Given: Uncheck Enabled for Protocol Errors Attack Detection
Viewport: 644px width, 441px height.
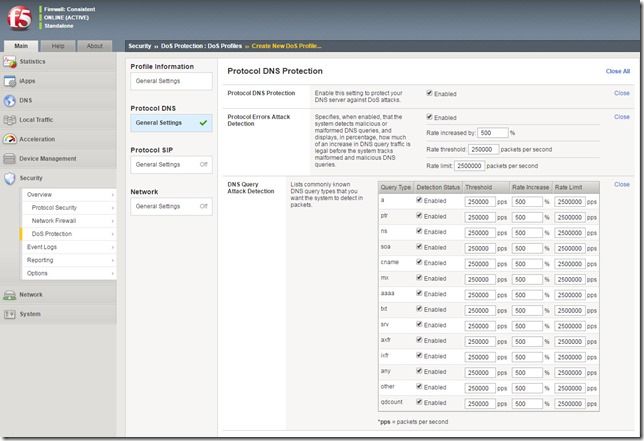Looking at the screenshot, I should click(429, 117).
